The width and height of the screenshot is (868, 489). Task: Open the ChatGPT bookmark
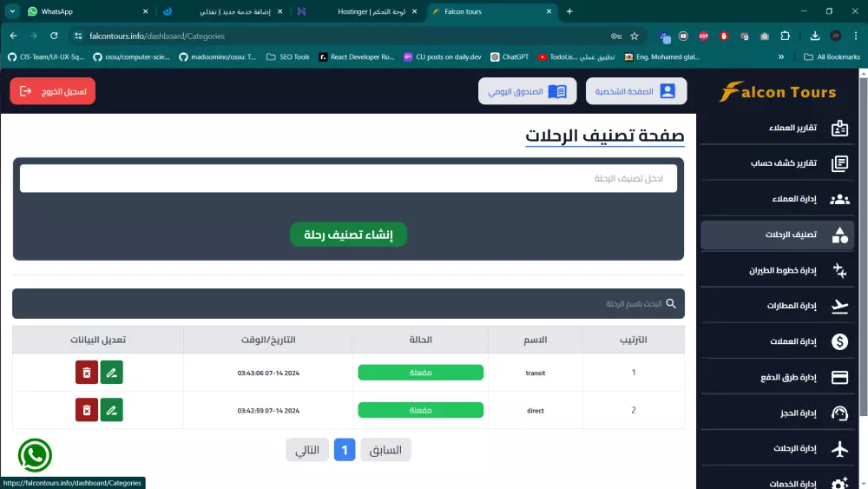point(510,57)
